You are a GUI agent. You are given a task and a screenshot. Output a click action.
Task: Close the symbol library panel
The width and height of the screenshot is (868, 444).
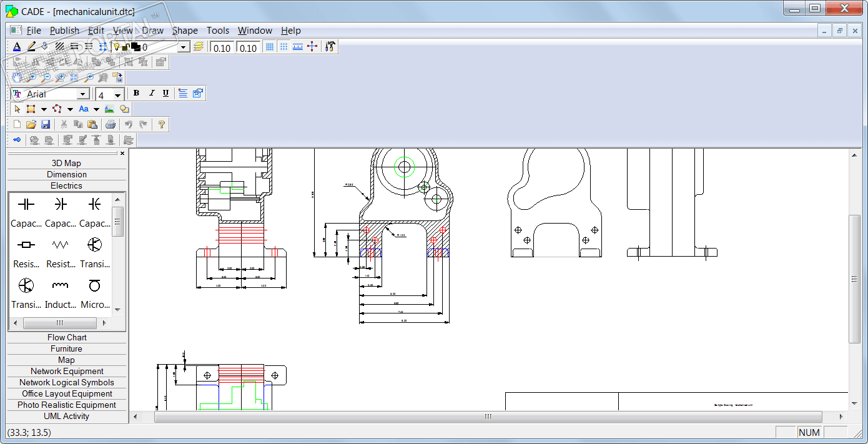122,153
